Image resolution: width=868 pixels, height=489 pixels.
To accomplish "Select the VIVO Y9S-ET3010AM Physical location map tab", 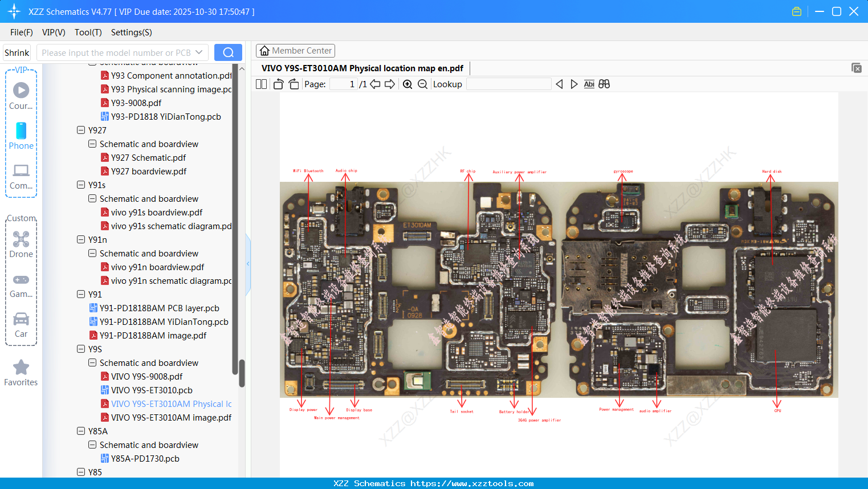I will [362, 68].
